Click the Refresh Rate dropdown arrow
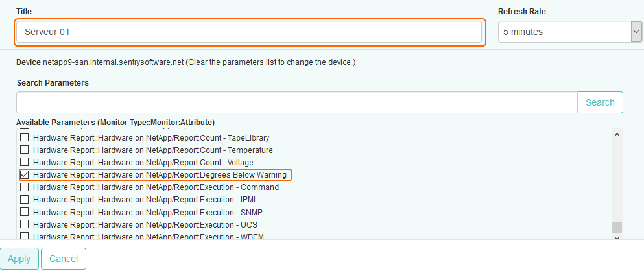644x271 pixels. coord(636,32)
